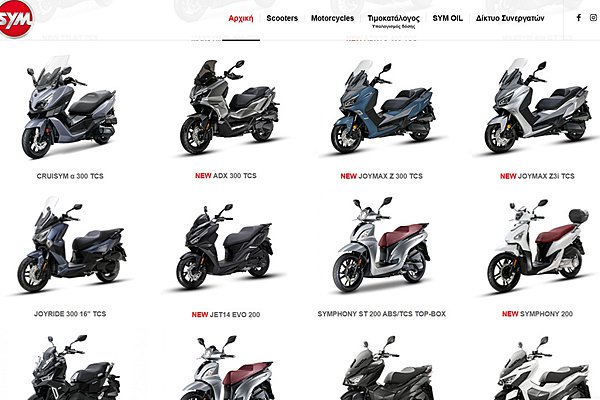Open the Facebook icon link
Viewport: 600px width, 400px height.
tap(579, 18)
